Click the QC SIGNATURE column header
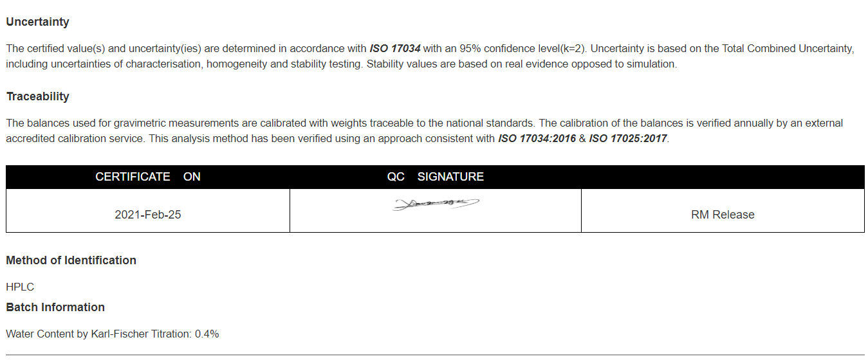 point(436,177)
